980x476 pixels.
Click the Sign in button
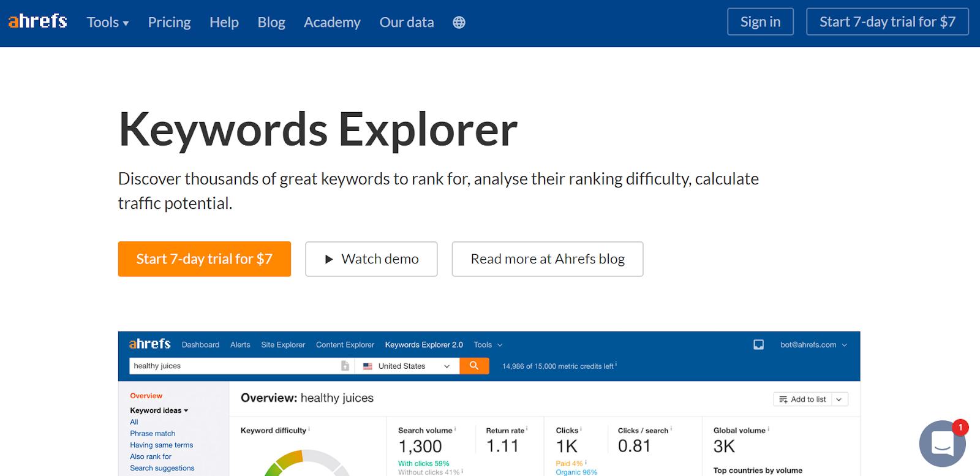760,21
